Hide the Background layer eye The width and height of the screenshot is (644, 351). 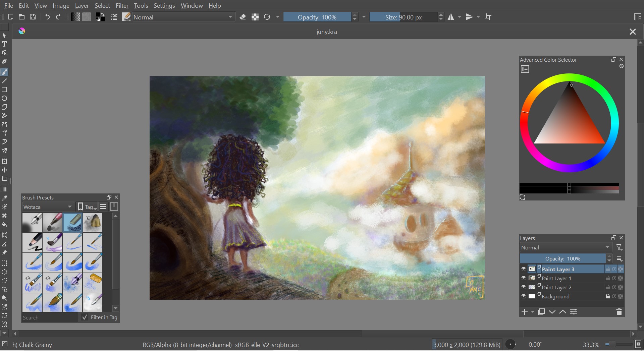coord(524,296)
